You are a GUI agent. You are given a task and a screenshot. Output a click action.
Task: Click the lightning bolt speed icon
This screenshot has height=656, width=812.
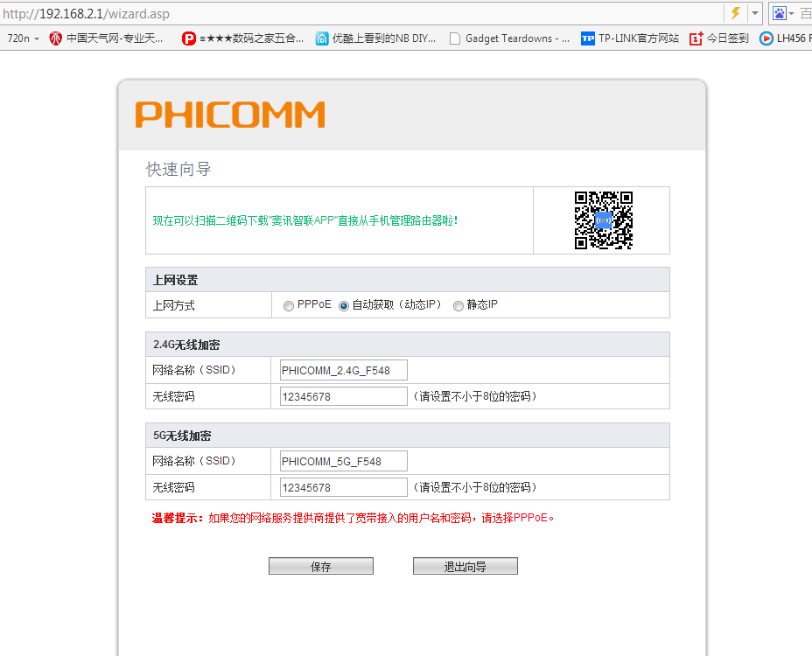tap(735, 13)
